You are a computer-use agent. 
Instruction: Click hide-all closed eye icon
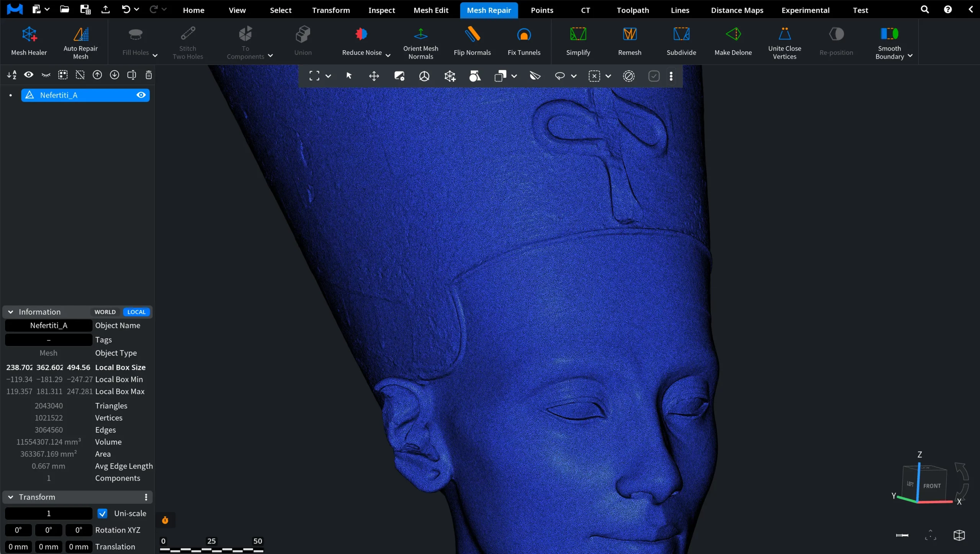pyautogui.click(x=46, y=75)
